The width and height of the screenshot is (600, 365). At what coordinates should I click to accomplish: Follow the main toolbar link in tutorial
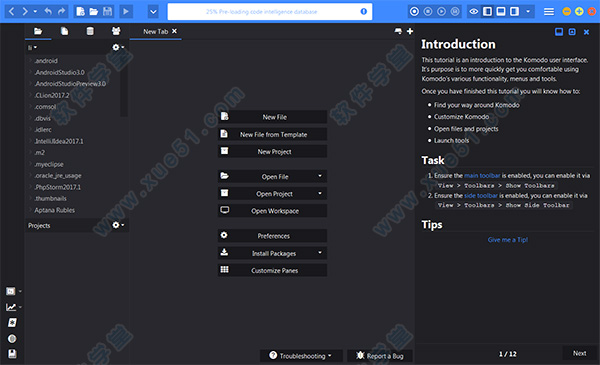(x=482, y=176)
